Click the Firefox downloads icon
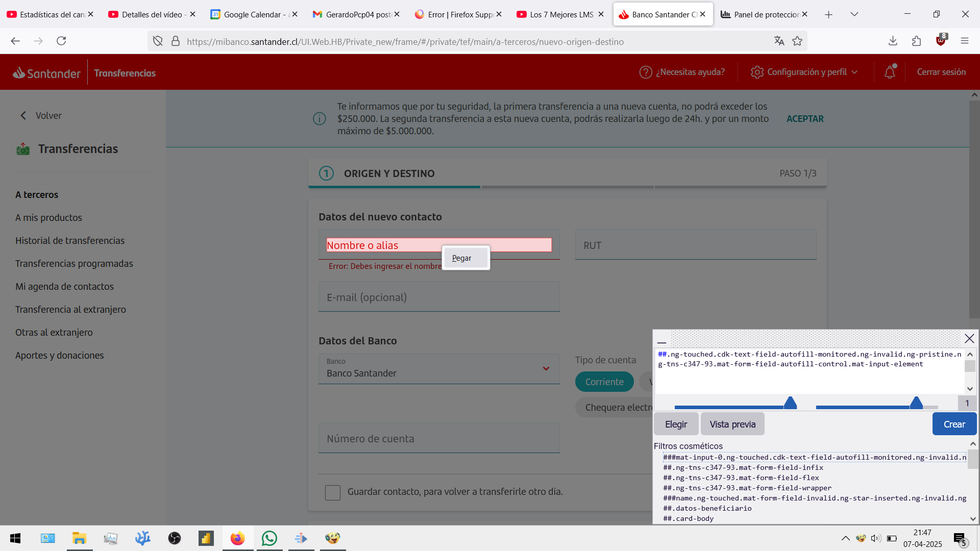Viewport: 980px width, 551px height. 893,41
